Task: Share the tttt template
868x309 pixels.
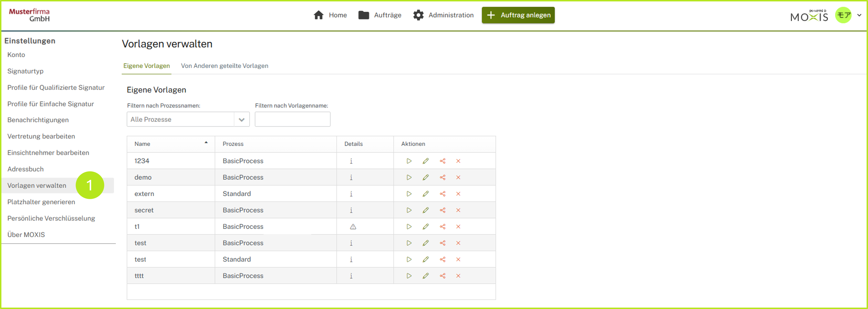Action: click(x=442, y=276)
